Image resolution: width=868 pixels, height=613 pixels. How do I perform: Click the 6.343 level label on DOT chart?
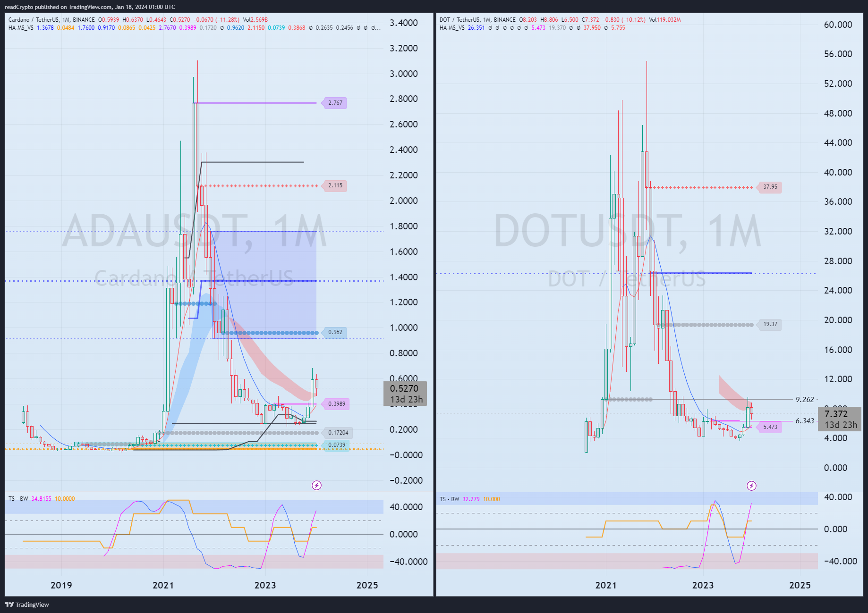pos(805,421)
